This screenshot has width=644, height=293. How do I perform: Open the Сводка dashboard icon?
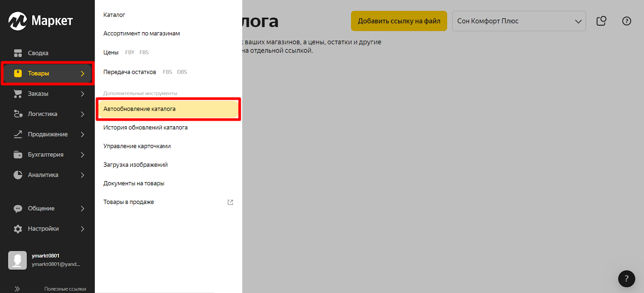18,53
